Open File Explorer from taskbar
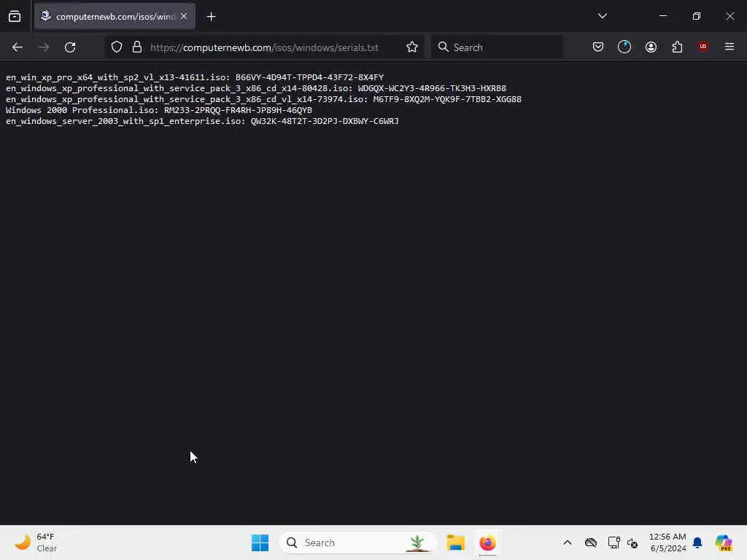Viewport: 747px width, 560px height. pos(455,542)
